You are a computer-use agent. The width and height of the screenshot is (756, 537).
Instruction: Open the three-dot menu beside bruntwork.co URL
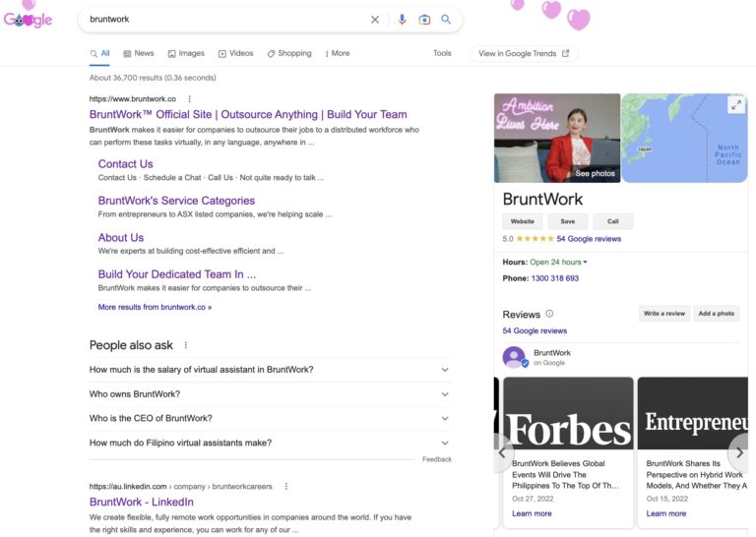click(x=190, y=99)
